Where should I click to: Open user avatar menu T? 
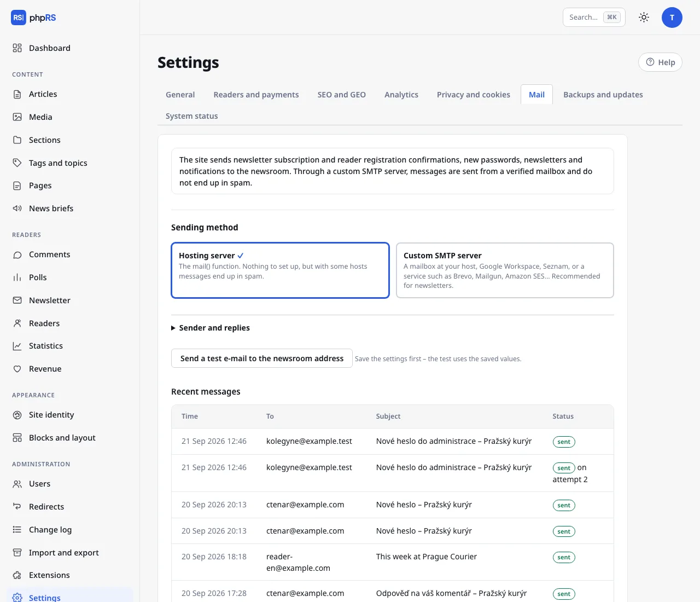click(672, 18)
